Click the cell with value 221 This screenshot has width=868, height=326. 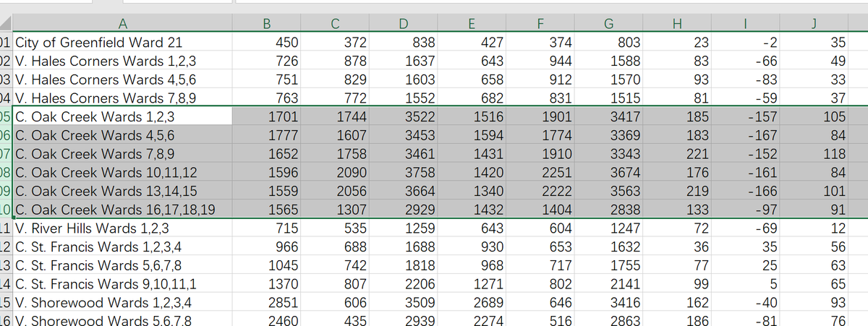click(x=677, y=153)
